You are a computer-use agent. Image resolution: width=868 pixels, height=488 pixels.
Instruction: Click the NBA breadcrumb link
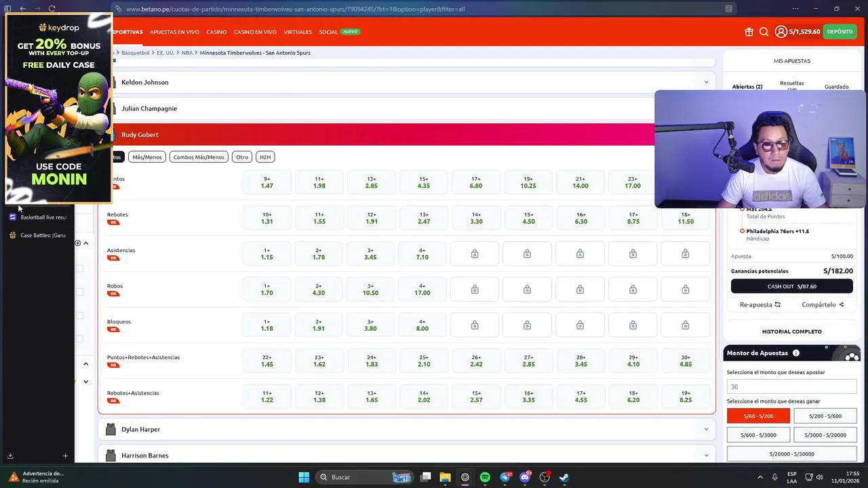[x=187, y=53]
